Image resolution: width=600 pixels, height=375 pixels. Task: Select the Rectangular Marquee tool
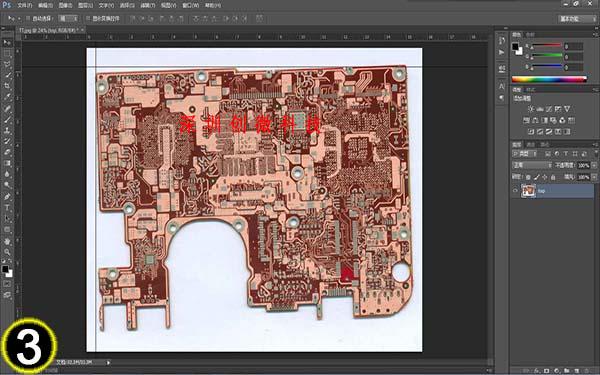[7, 54]
